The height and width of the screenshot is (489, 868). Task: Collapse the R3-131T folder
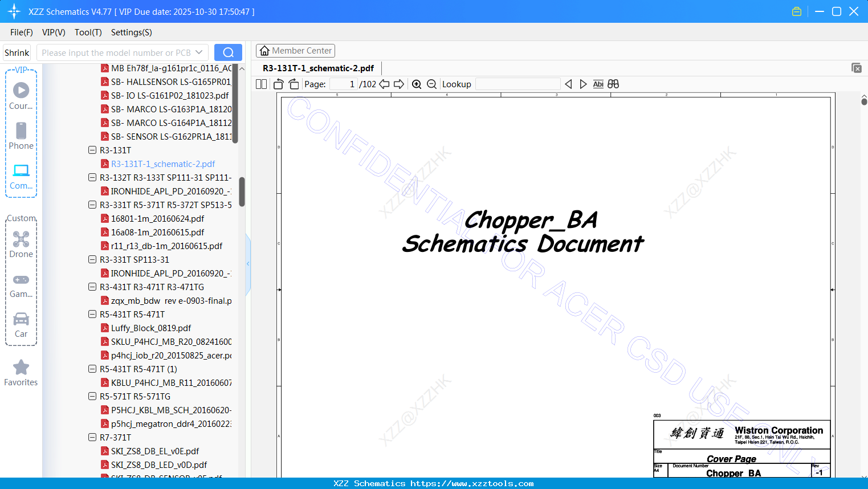pos(92,150)
